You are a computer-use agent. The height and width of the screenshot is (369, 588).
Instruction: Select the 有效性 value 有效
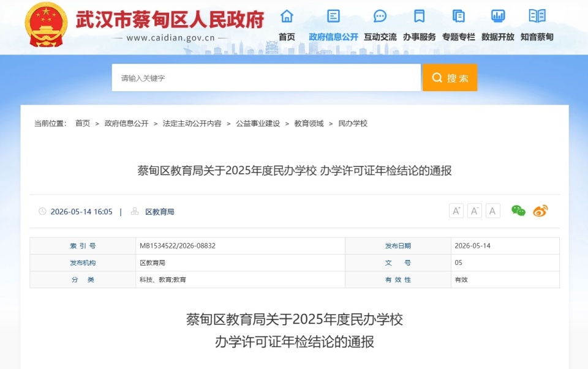tap(461, 280)
